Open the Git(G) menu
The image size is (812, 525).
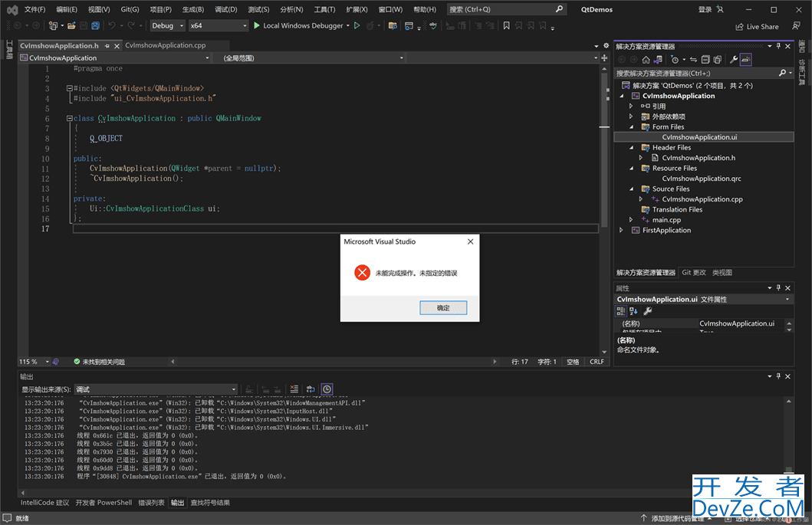tap(130, 9)
